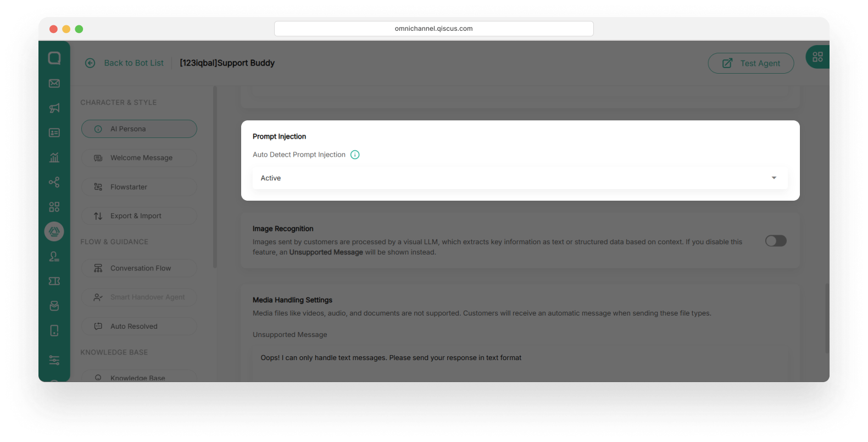Image resolution: width=868 pixels, height=442 pixels.
Task: Click the green grid widget icon top right
Action: pos(817,57)
